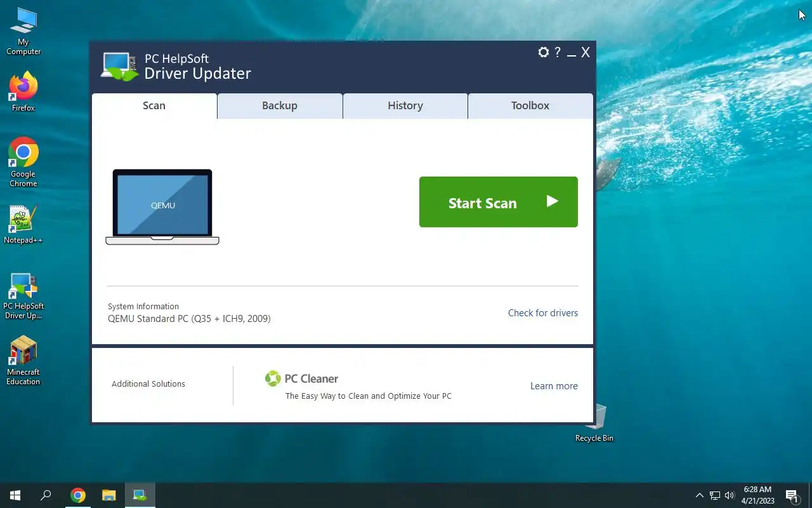Select the Google Chrome desktop shortcut

[23, 163]
